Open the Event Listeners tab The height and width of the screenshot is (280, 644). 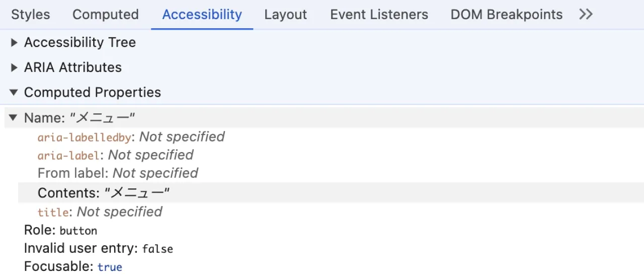(x=379, y=15)
